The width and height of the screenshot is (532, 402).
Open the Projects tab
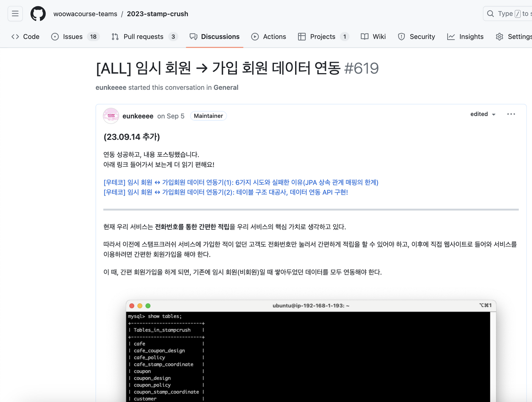323,37
